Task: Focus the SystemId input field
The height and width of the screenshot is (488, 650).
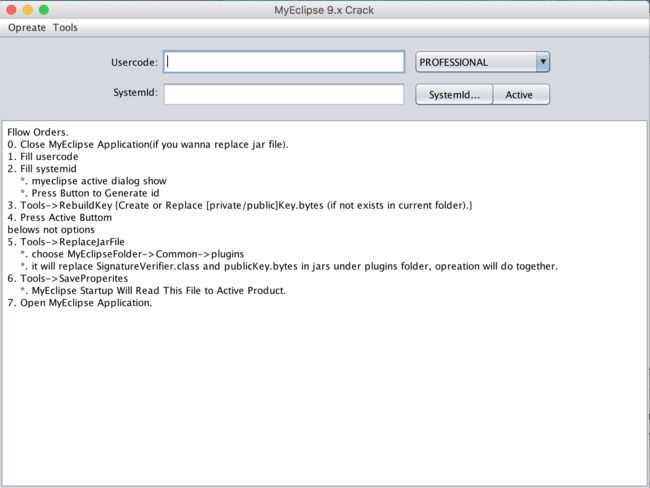Action: click(284, 95)
